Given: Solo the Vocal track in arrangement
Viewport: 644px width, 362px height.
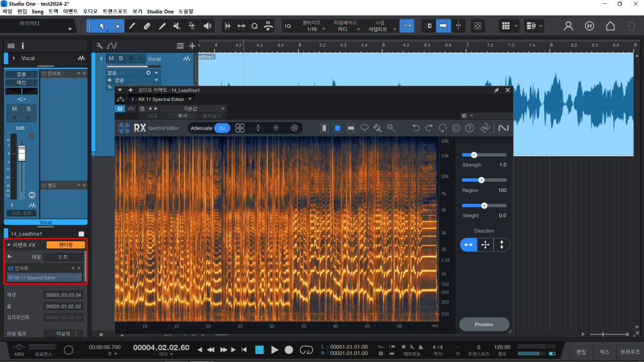Looking at the screenshot, I should click(x=121, y=58).
